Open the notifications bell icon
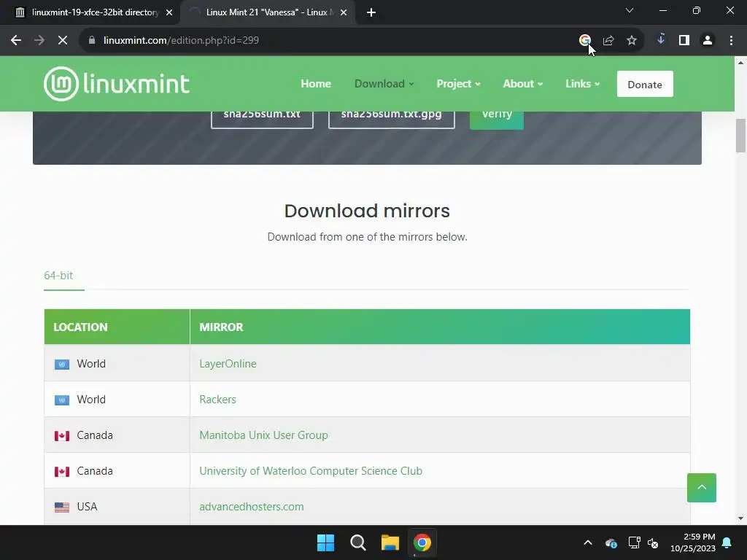 click(x=727, y=542)
